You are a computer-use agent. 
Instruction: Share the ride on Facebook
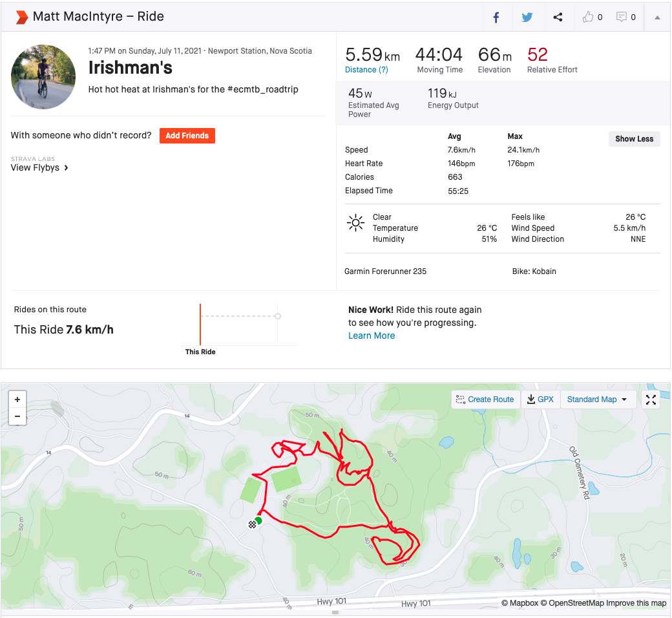coord(496,17)
